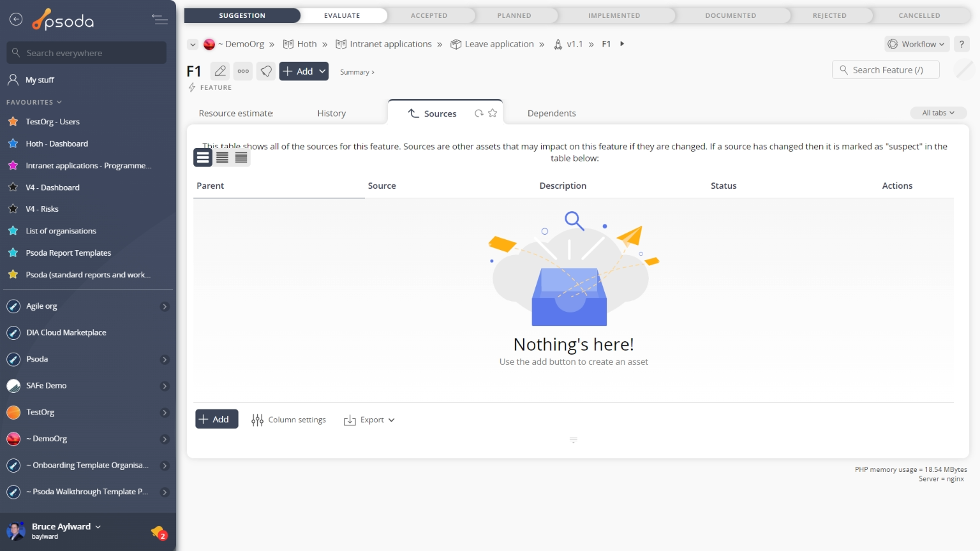Open Psoda Report Templates favourite
980x551 pixels.
[x=68, y=253]
